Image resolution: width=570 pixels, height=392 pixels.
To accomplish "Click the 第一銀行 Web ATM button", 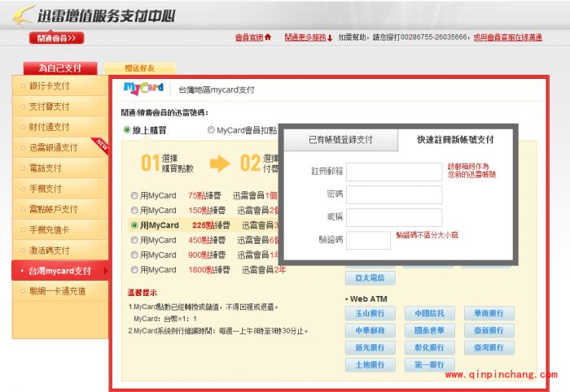I will [430, 364].
